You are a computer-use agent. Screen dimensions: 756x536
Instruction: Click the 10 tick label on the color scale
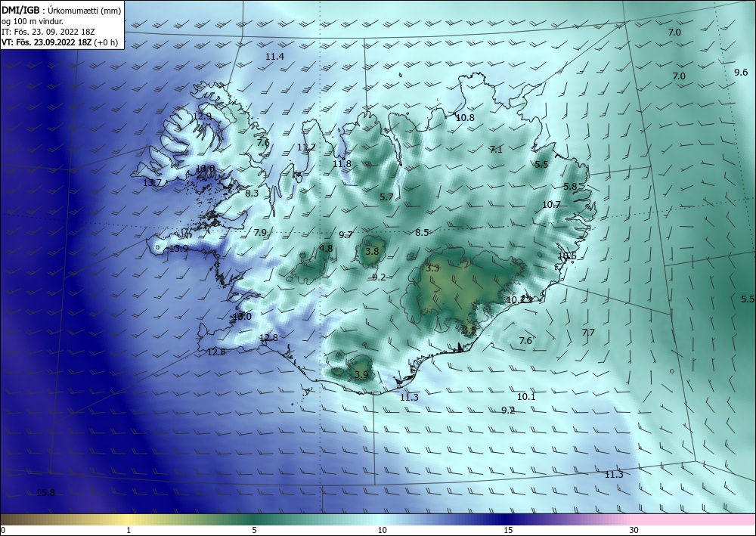382,530
